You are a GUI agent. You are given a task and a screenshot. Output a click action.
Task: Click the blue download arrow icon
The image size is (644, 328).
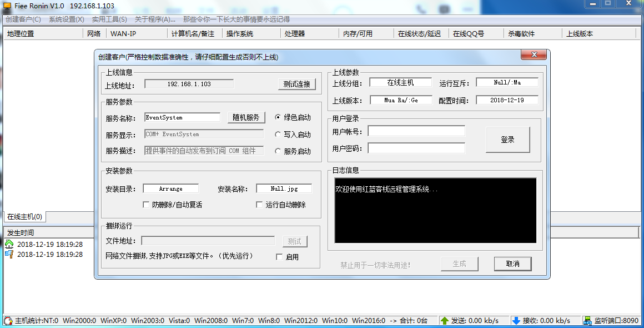(516, 321)
